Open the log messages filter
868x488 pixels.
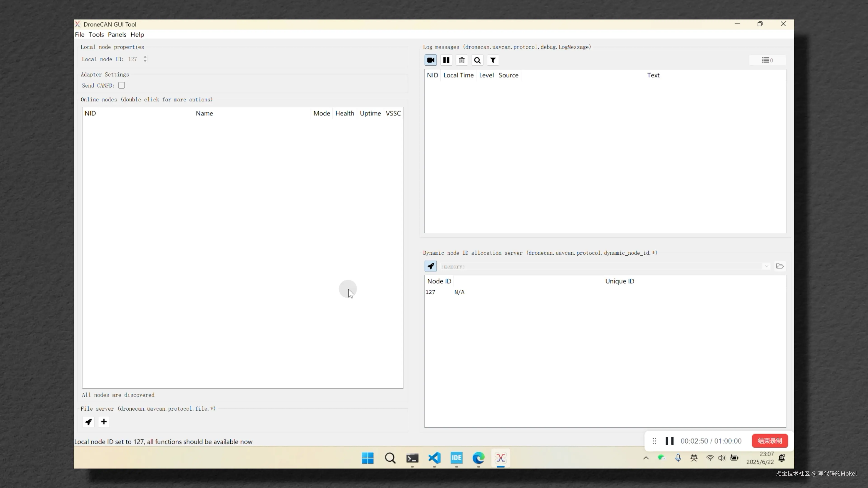[493, 60]
